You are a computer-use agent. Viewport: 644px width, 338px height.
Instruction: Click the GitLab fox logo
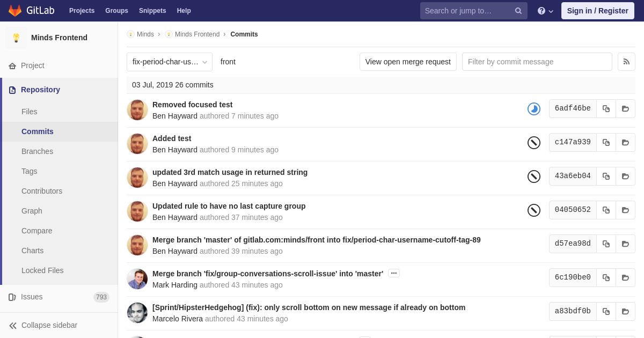point(15,11)
